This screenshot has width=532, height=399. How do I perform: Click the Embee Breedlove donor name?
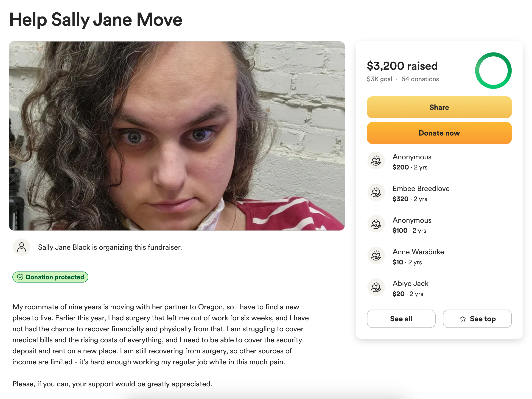tap(421, 188)
